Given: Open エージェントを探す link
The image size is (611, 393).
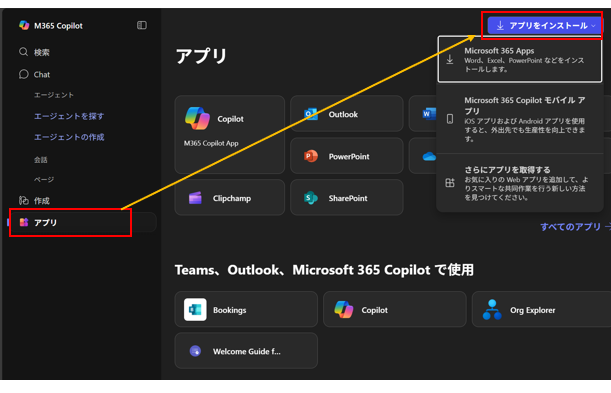Looking at the screenshot, I should 69,116.
